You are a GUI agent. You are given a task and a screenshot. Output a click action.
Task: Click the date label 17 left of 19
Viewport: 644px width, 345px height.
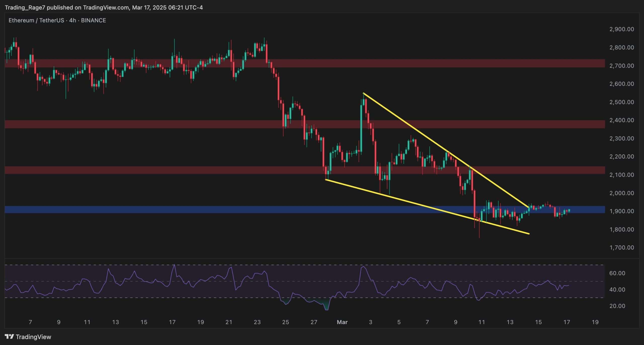pos(172,322)
